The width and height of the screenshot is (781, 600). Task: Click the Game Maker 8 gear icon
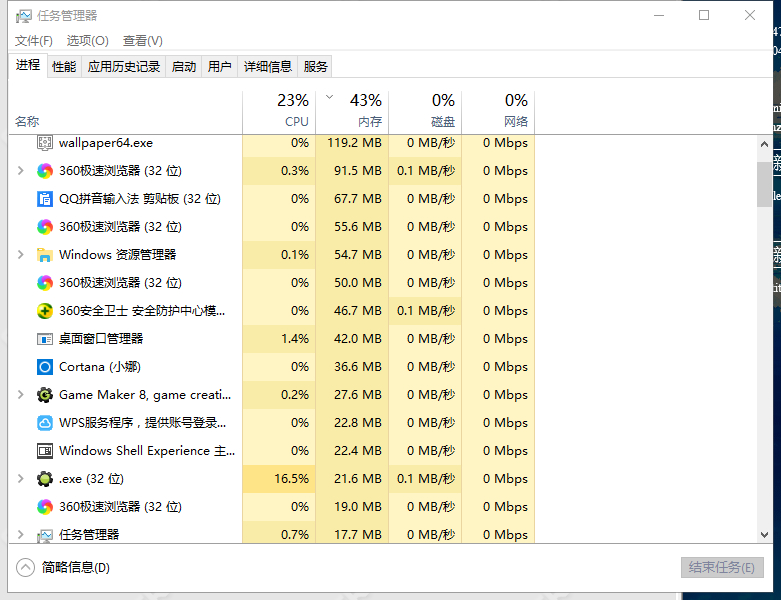click(x=45, y=395)
